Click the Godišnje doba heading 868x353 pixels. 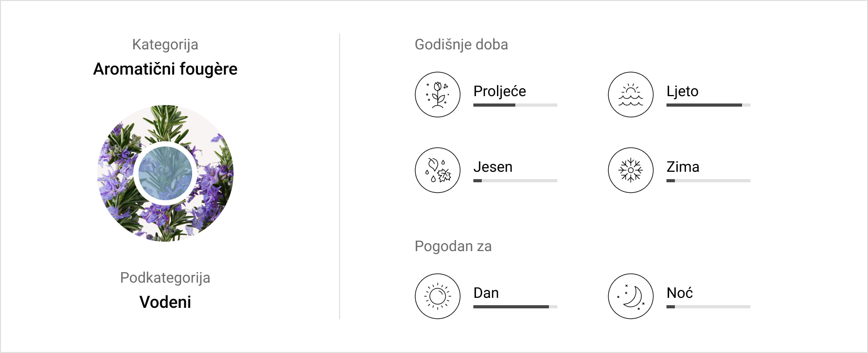click(x=461, y=45)
